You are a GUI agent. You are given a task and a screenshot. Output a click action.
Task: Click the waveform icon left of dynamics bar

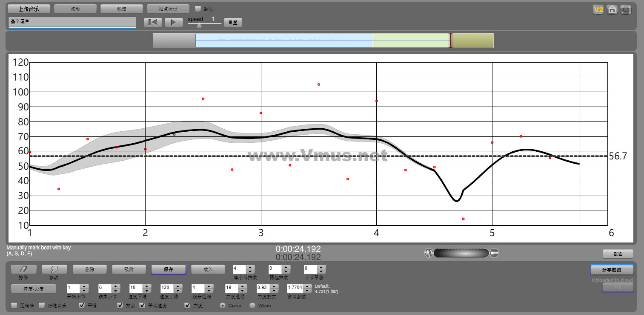pyautogui.click(x=429, y=253)
